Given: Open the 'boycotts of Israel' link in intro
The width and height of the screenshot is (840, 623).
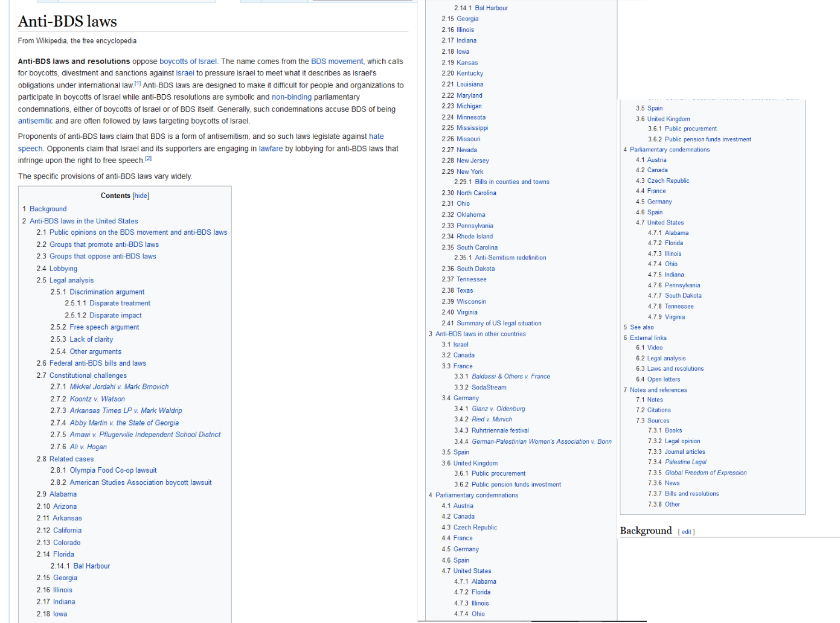Looking at the screenshot, I should point(188,62).
